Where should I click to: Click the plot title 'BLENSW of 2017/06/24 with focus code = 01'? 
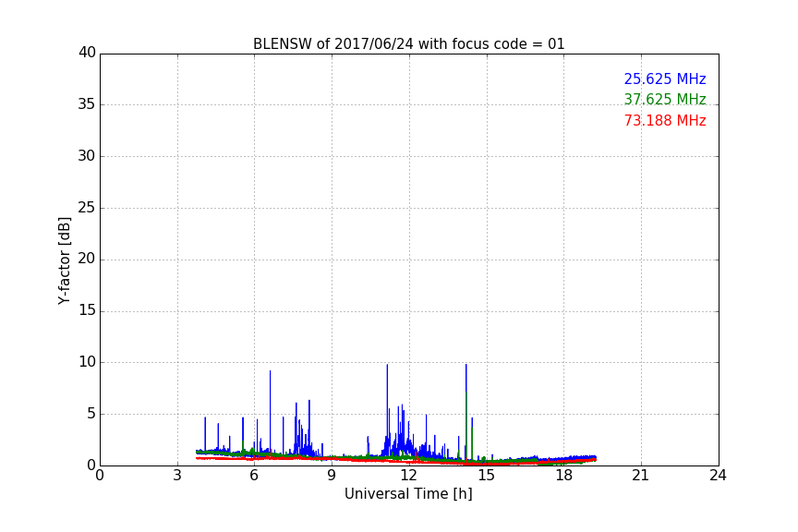coord(408,44)
